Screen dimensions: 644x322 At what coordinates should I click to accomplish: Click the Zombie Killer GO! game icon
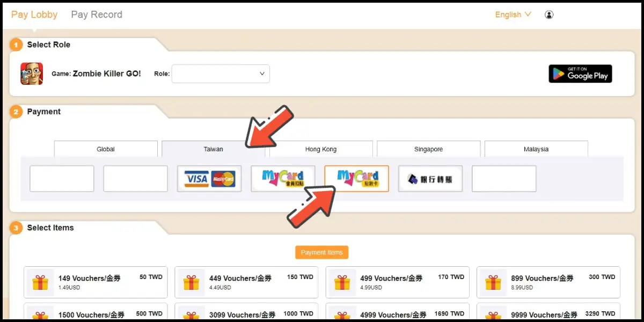click(x=32, y=74)
